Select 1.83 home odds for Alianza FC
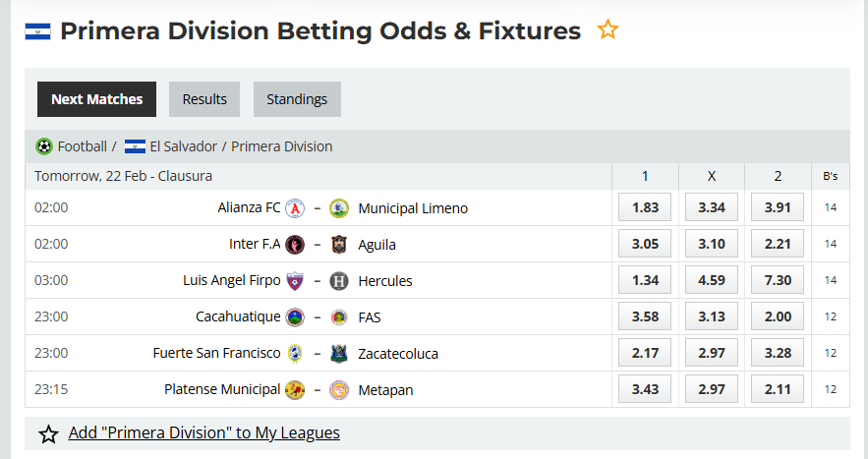 [645, 208]
